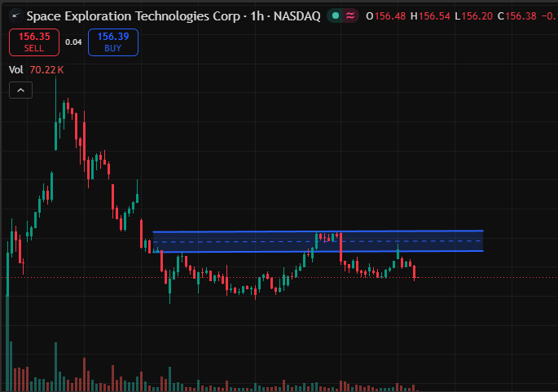Click the blue 156.39 BUY button
This screenshot has width=558, height=392.
point(113,42)
